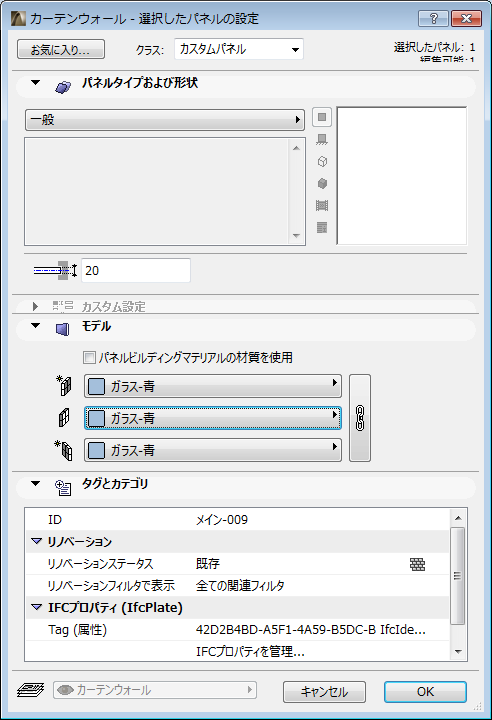Image resolution: width=492 pixels, height=720 pixels.
Task: Click the ArchiCAD title bar icon
Action: pos(18,18)
